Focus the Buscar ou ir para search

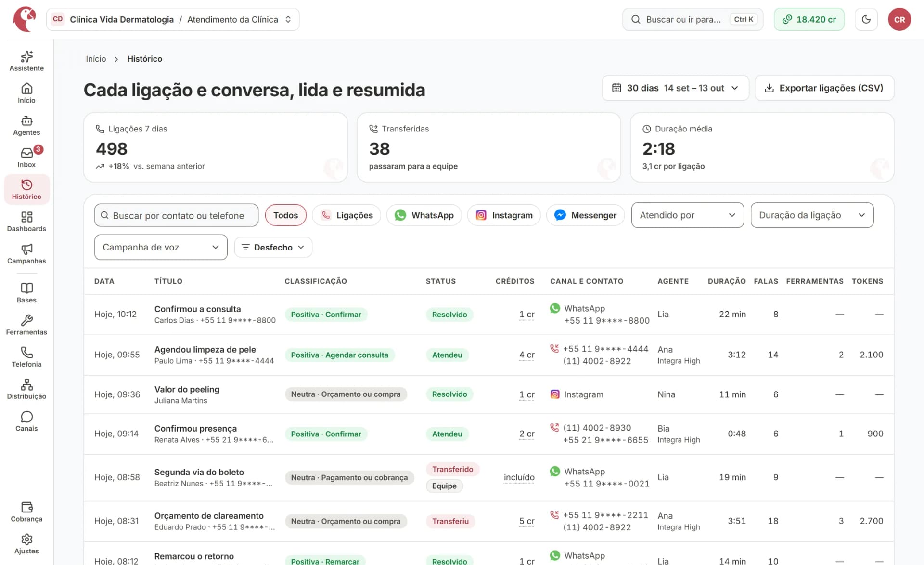pos(693,19)
